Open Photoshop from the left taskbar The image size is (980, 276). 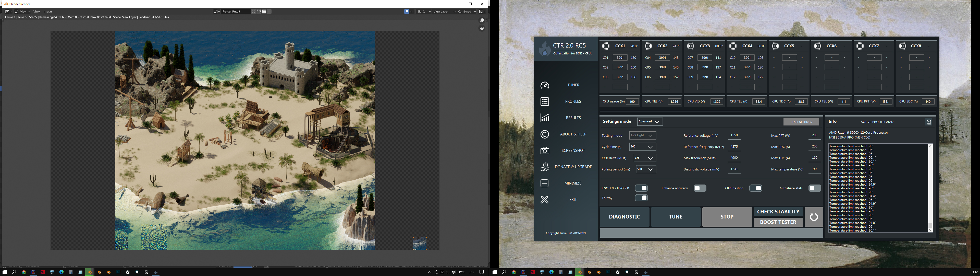coord(118,272)
